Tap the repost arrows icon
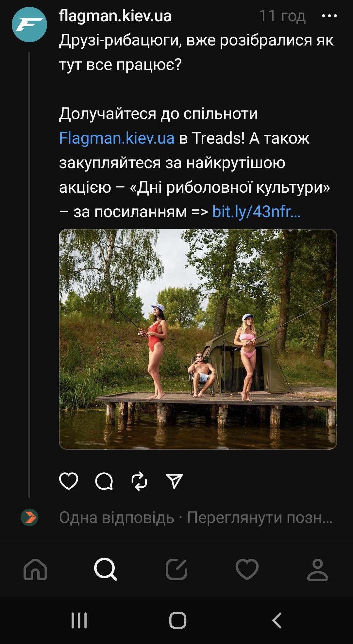The image size is (353, 644). tap(139, 481)
